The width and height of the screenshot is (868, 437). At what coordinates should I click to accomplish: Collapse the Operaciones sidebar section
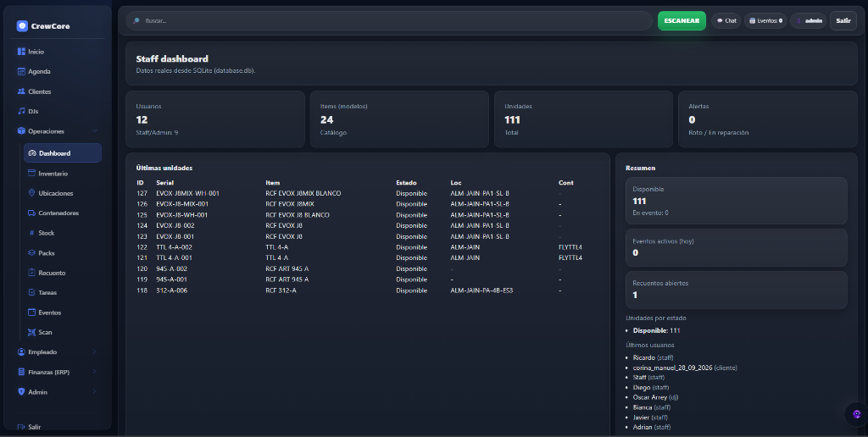point(94,131)
